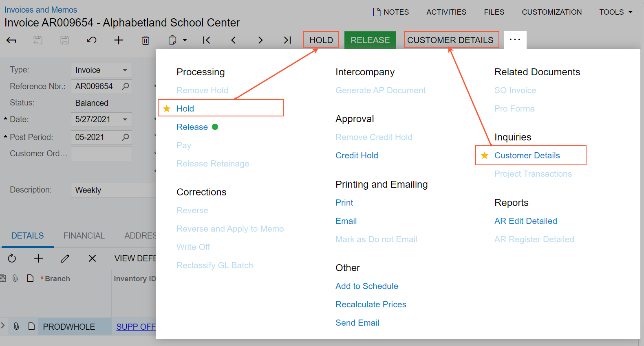Open the Type dropdown showing Invoice
Viewport: 644px width, 346px height.
[125, 70]
